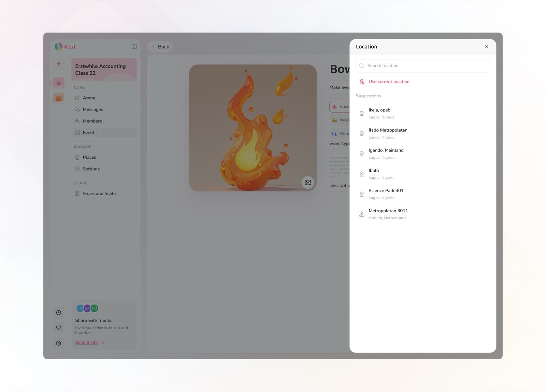Open Messages in the sidebar

(x=104, y=110)
